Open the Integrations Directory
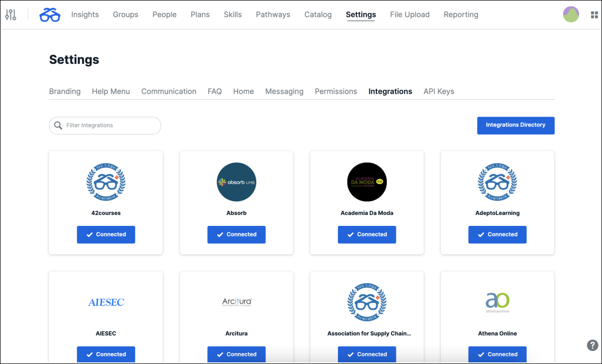 click(x=516, y=126)
